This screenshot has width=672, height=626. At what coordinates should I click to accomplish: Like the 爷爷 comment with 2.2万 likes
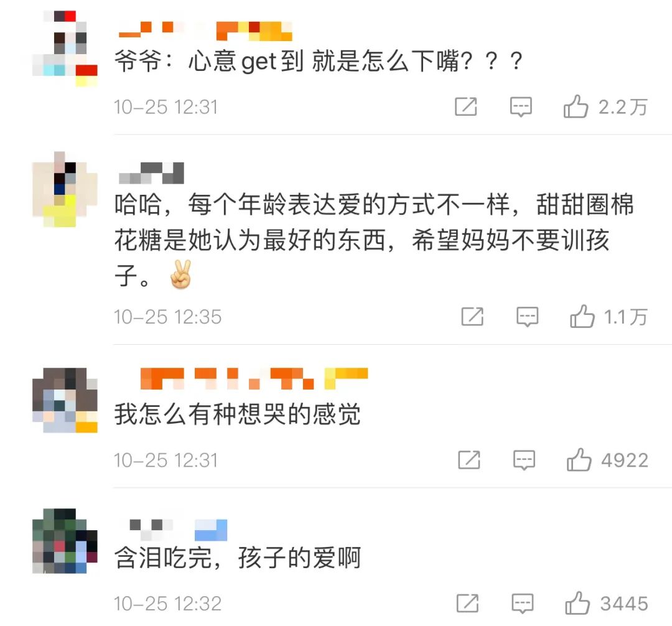click(576, 106)
